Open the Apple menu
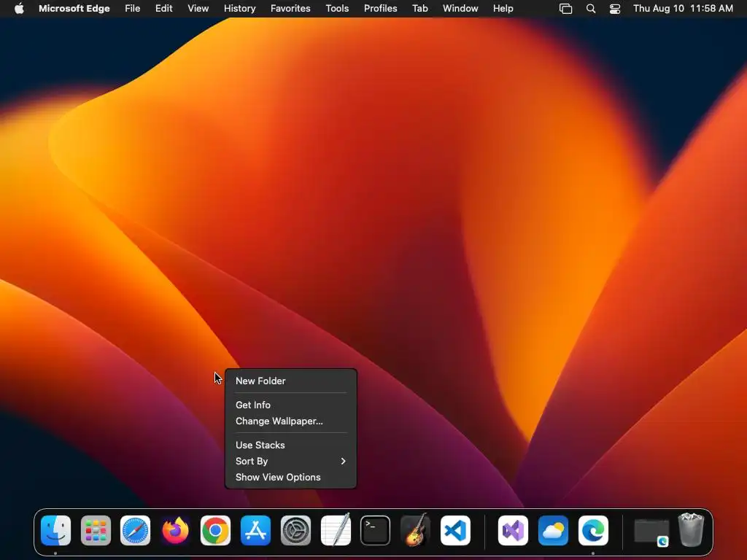Image resolution: width=747 pixels, height=560 pixels. (x=19, y=8)
